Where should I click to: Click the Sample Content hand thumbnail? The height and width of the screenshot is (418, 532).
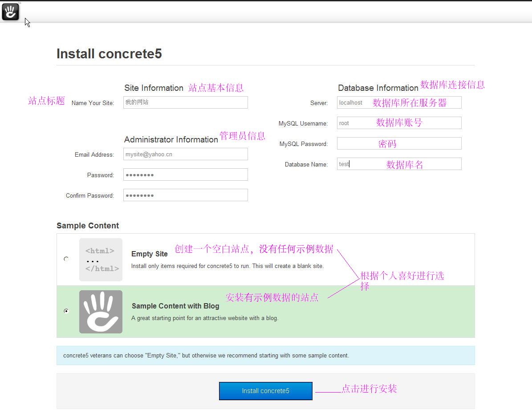pos(101,312)
